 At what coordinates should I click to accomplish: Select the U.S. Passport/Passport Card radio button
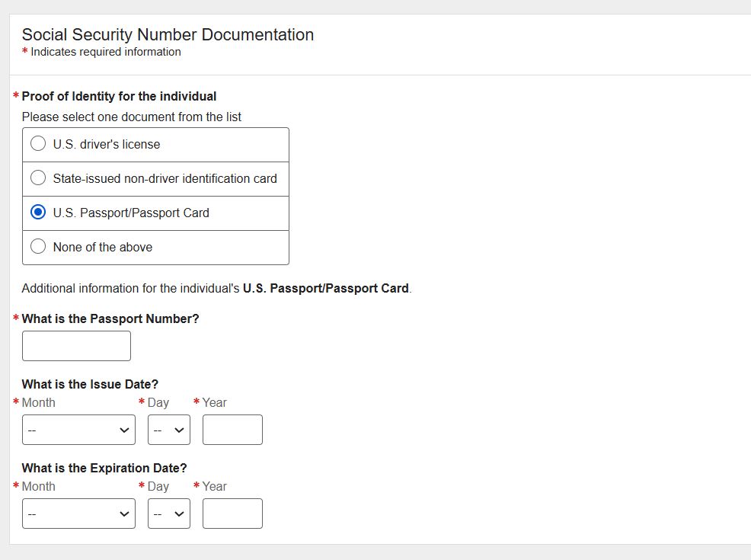pos(38,213)
